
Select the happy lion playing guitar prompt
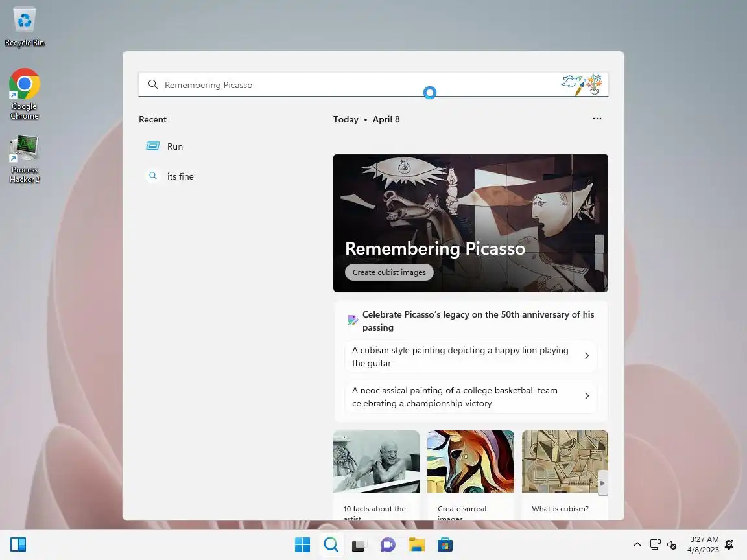(470, 356)
